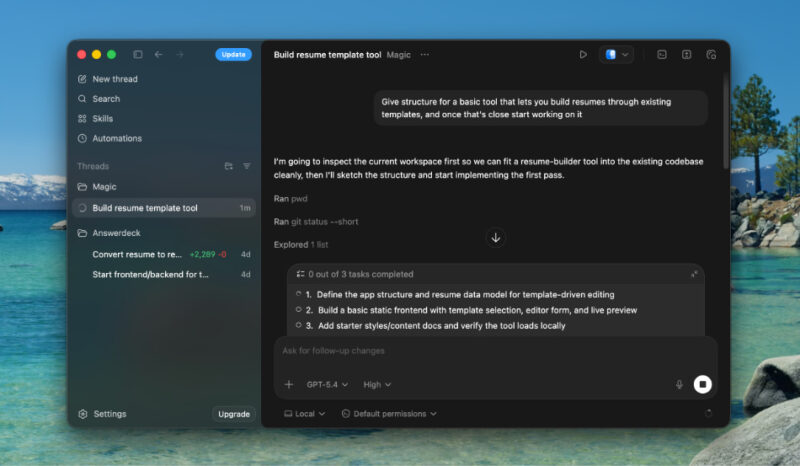The width and height of the screenshot is (800, 466).
Task: Open the GPT-5.4 model dropdown
Action: point(328,384)
